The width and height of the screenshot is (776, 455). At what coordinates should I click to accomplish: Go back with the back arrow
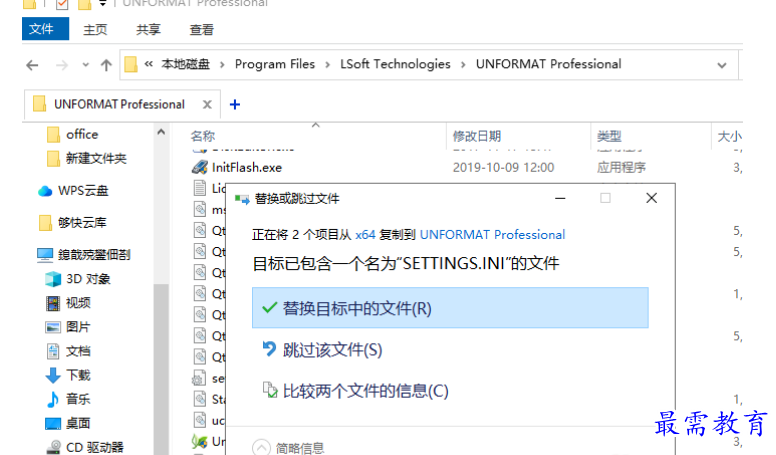tap(32, 65)
